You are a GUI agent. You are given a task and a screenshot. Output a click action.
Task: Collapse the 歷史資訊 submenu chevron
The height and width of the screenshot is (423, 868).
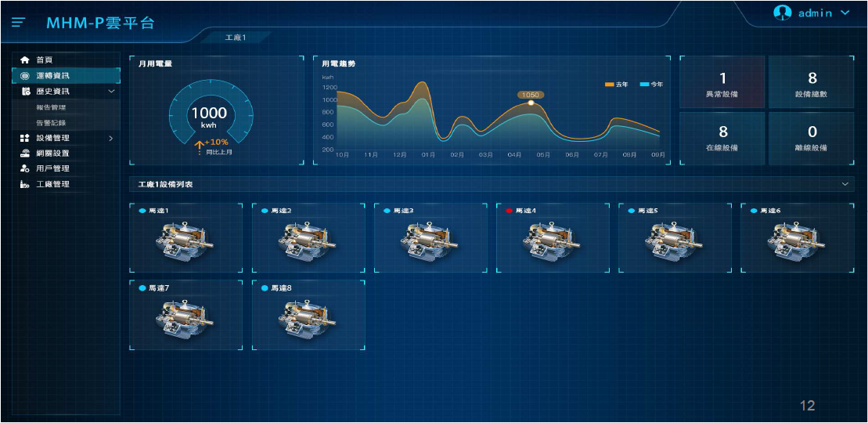tap(111, 92)
